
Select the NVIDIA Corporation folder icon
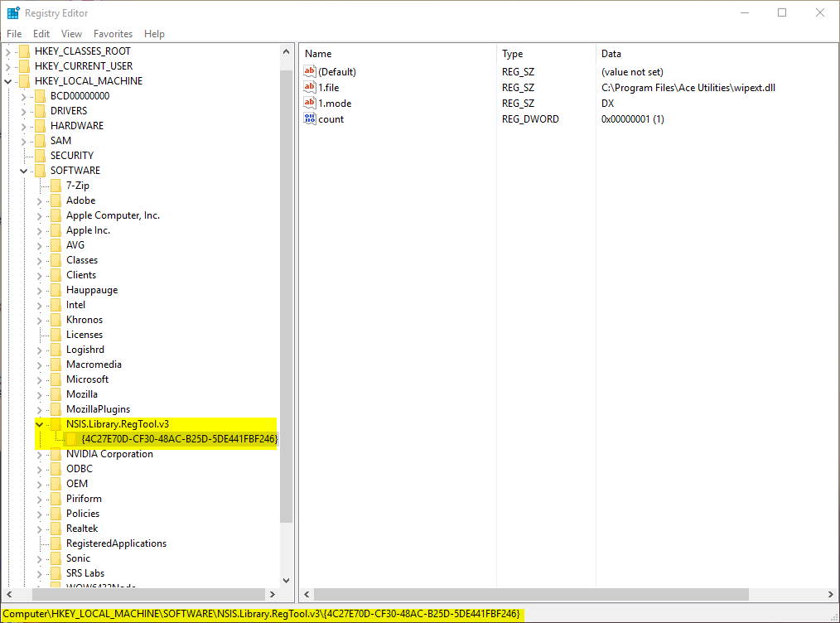pos(56,454)
